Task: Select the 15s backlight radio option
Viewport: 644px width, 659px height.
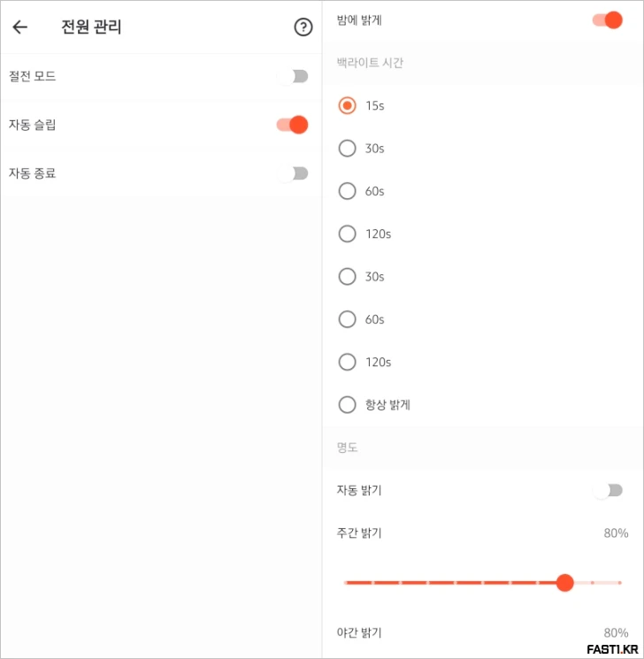Action: 348,105
